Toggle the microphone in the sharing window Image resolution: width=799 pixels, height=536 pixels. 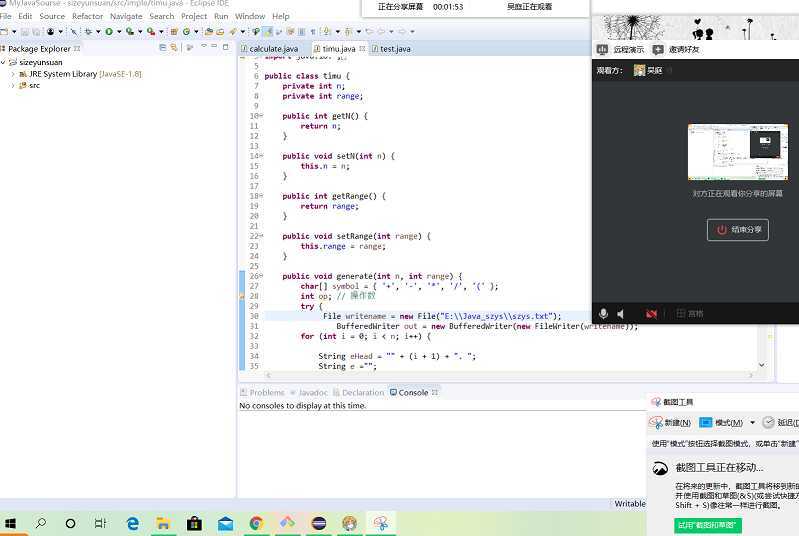tap(603, 314)
